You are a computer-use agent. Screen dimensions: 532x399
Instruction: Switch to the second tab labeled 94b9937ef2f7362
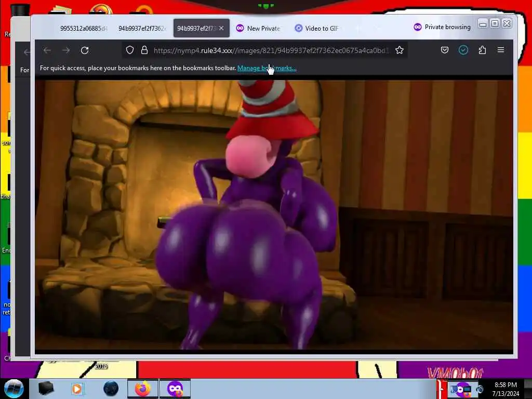click(x=142, y=28)
